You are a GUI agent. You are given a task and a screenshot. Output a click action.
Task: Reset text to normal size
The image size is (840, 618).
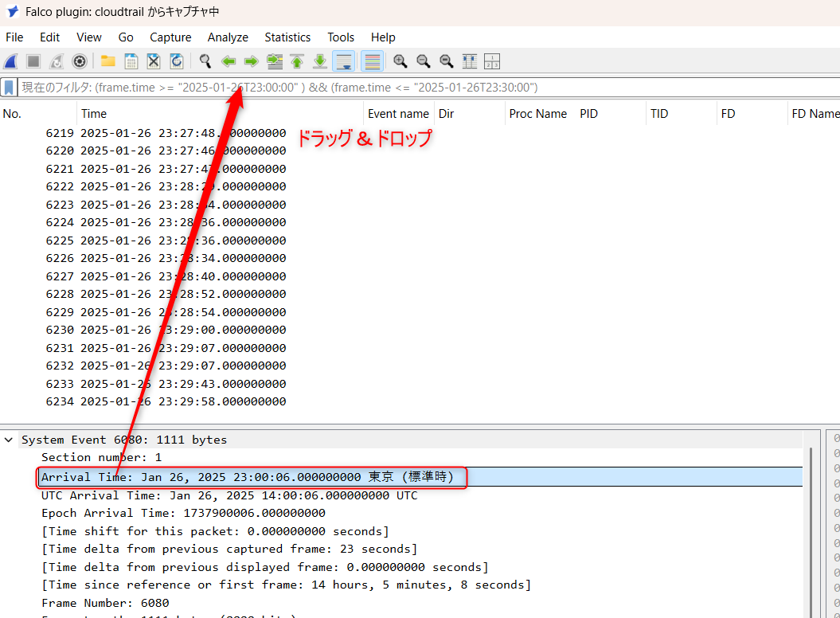pyautogui.click(x=446, y=61)
